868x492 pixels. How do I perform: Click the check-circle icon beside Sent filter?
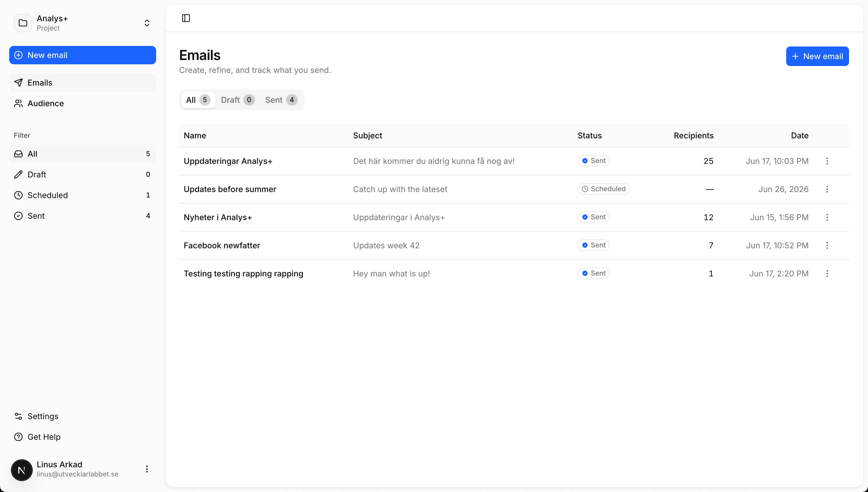pyautogui.click(x=18, y=216)
